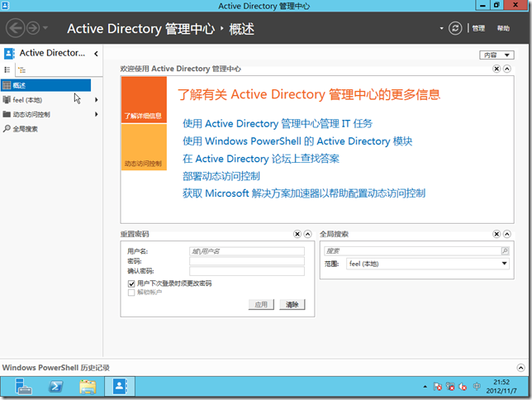Open link 部署动态访问控制

pyautogui.click(x=221, y=176)
